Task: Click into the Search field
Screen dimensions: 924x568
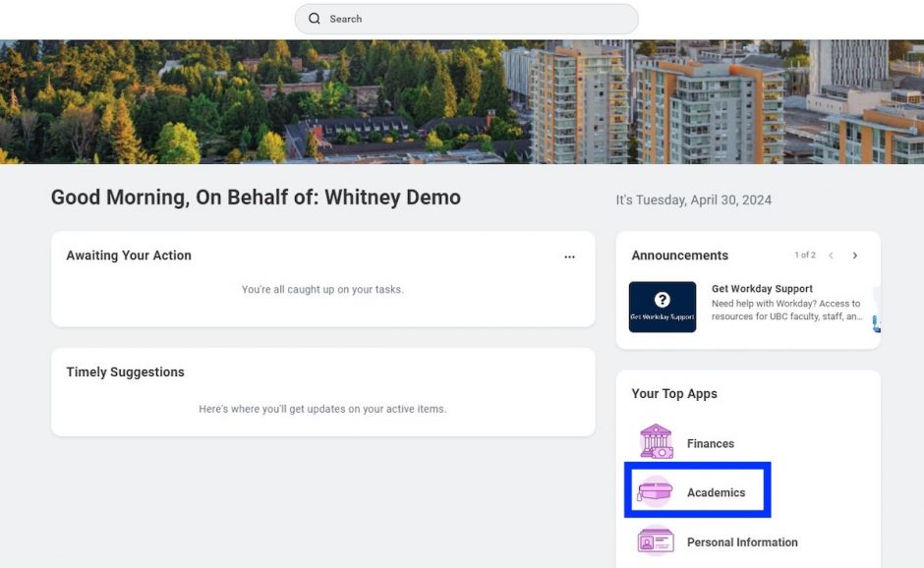Action: pos(466,19)
